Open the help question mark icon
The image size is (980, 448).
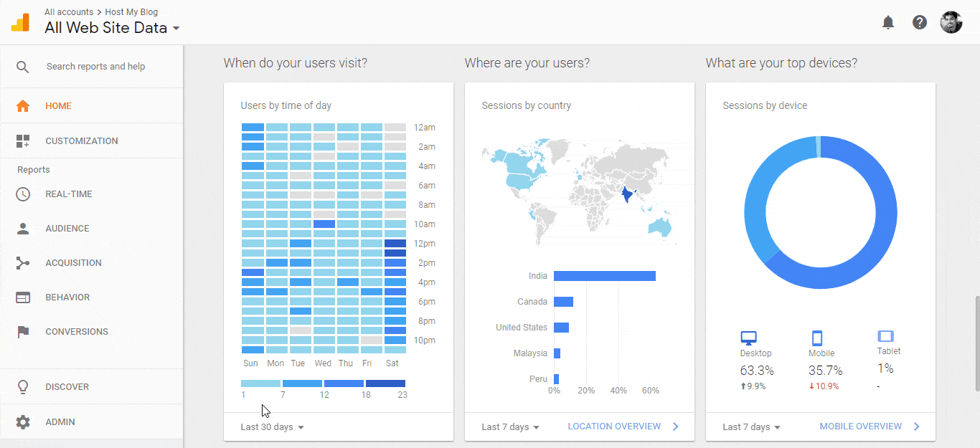[920, 22]
